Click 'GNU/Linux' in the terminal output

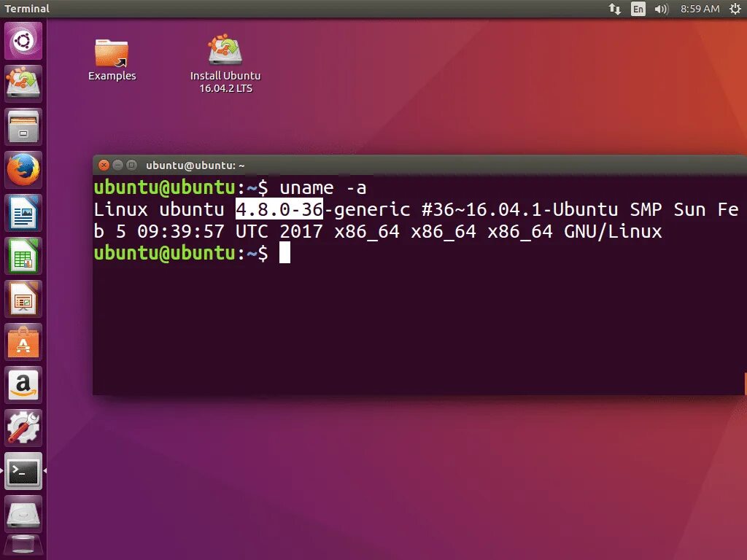point(613,231)
